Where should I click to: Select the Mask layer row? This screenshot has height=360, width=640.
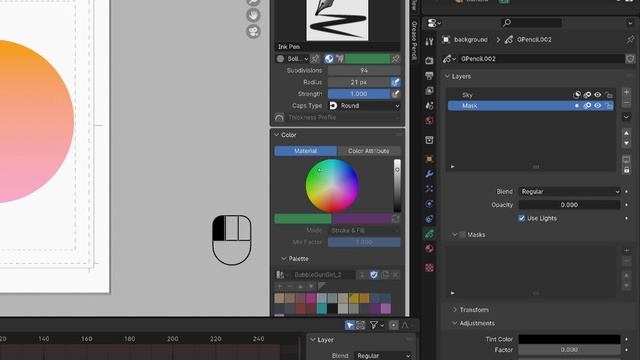[531, 106]
